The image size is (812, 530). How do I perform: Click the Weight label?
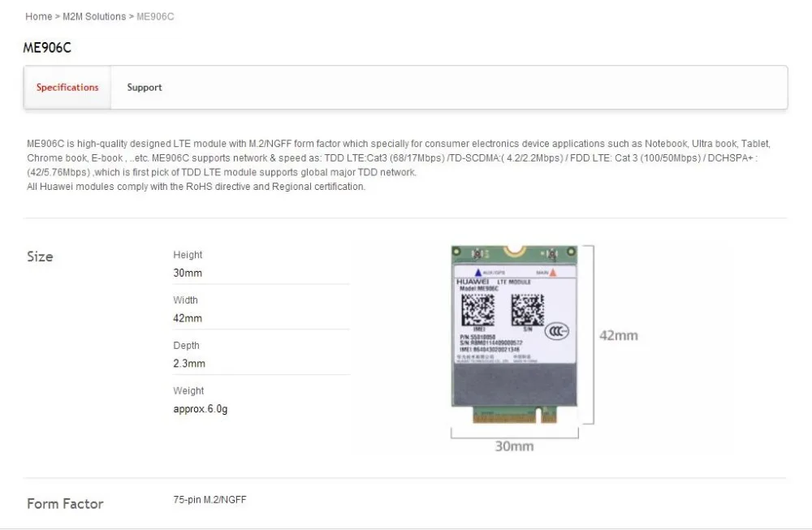pyautogui.click(x=188, y=390)
